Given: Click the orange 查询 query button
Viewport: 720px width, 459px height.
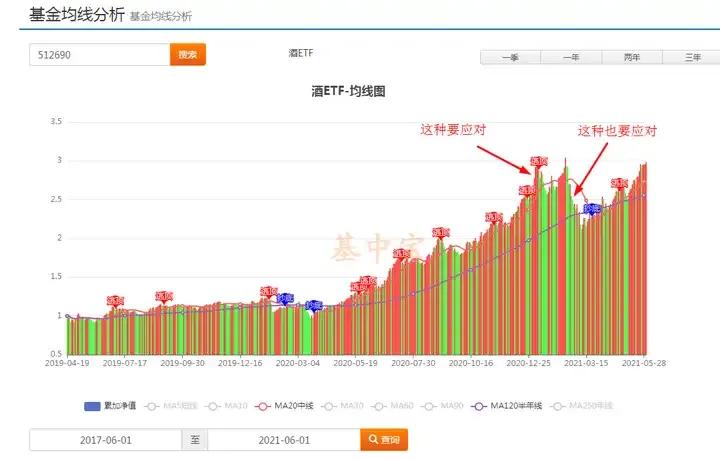Looking at the screenshot, I should (x=384, y=440).
